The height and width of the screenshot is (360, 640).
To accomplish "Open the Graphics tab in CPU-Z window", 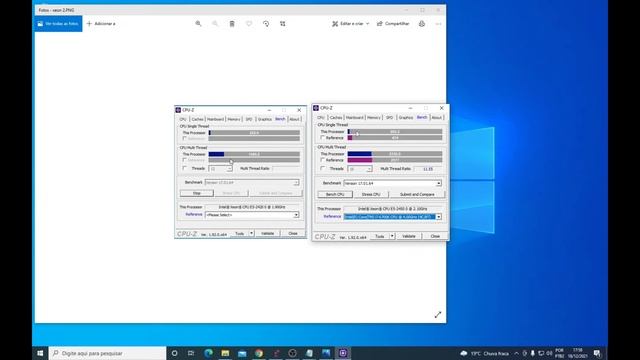I will tap(406, 118).
